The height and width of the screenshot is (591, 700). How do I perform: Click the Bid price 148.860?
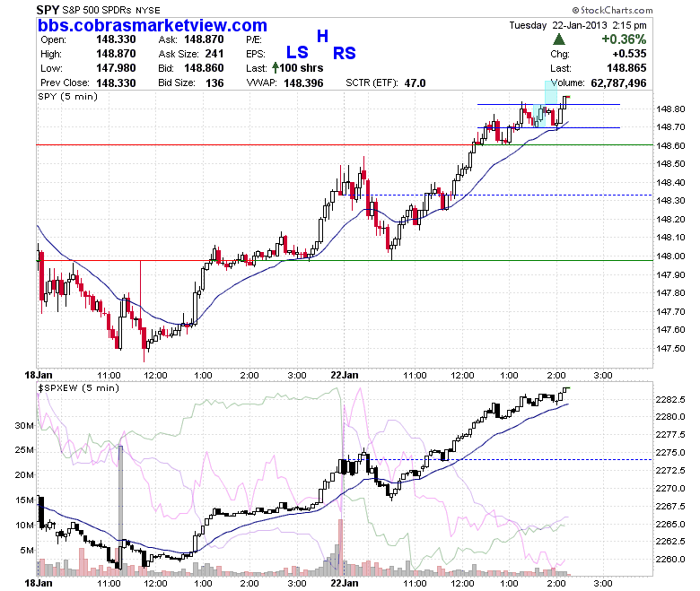coord(204,68)
